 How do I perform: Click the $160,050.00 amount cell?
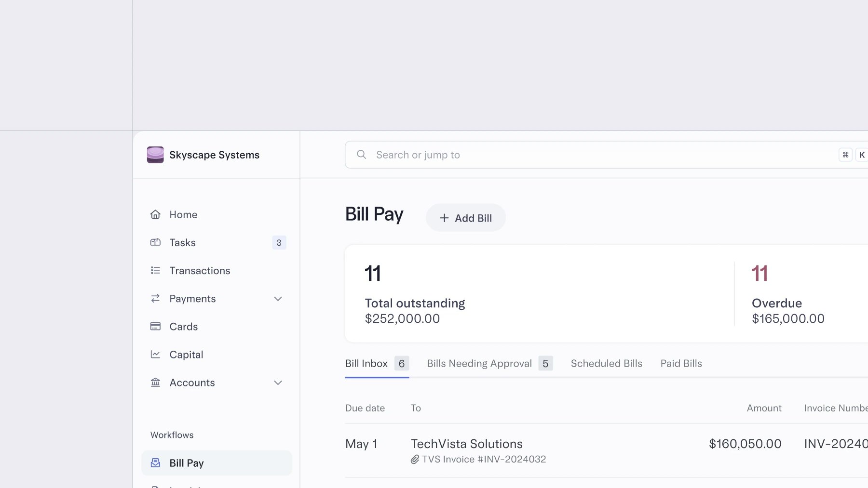point(745,444)
